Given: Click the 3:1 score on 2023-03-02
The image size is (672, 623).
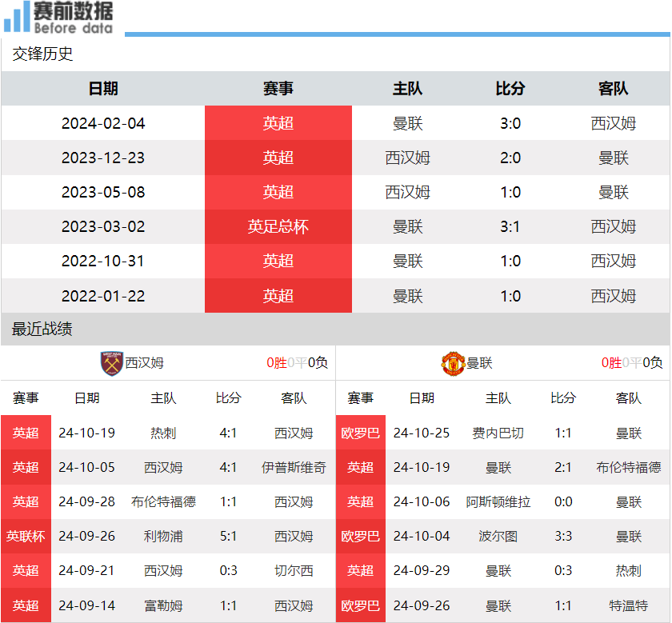Looking at the screenshot, I should click(x=510, y=226).
